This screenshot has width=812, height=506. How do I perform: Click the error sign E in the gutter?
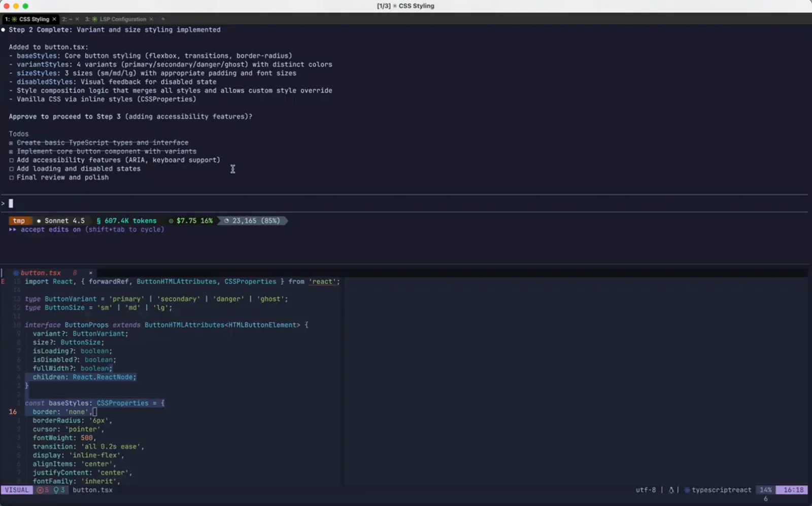click(3, 281)
